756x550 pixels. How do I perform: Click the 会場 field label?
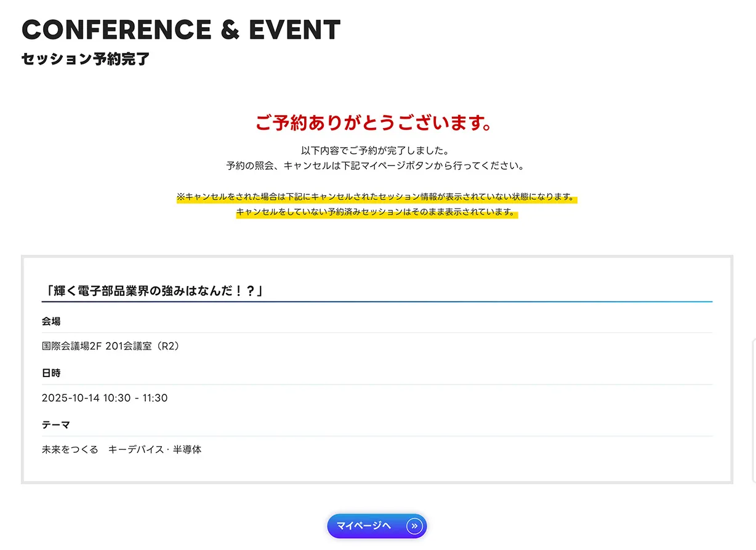(x=51, y=321)
